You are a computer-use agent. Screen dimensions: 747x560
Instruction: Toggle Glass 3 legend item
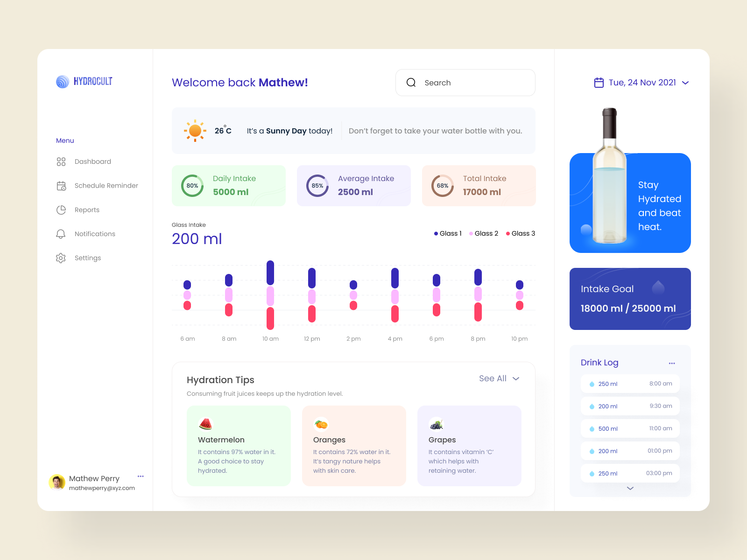pyautogui.click(x=521, y=233)
